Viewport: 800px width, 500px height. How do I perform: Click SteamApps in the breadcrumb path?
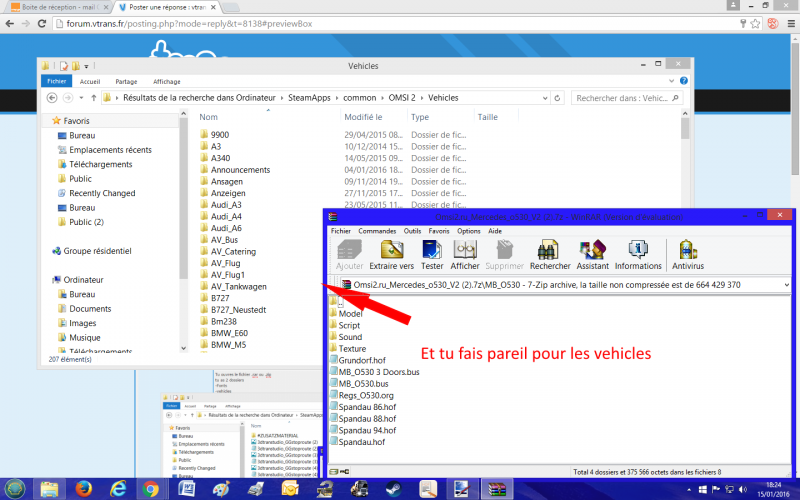(309, 97)
